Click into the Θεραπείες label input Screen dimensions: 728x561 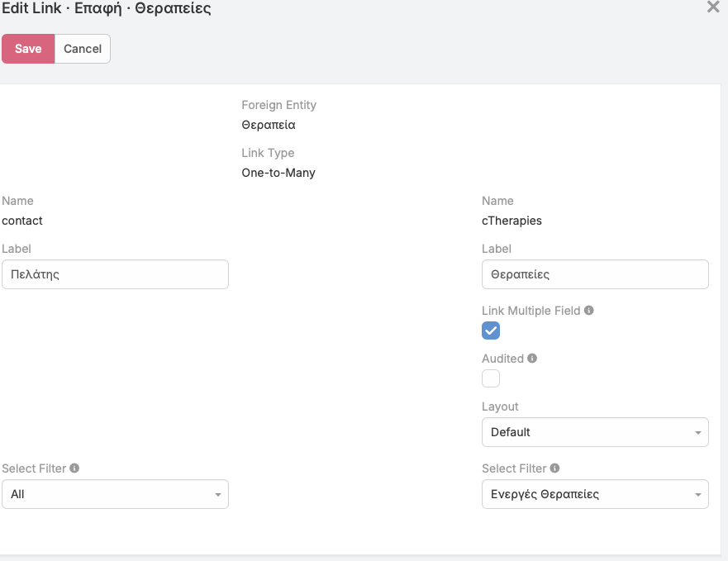tap(594, 274)
